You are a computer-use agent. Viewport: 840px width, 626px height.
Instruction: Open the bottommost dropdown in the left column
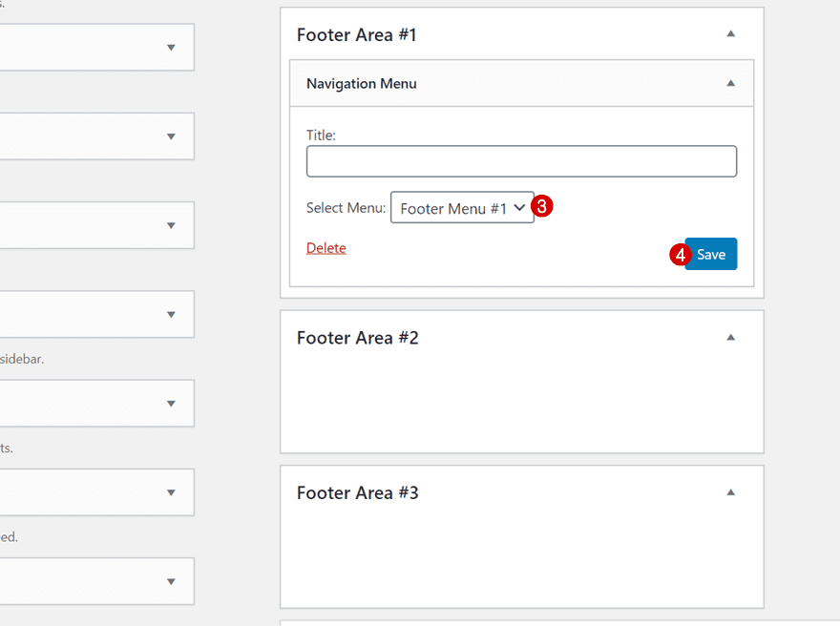95,581
